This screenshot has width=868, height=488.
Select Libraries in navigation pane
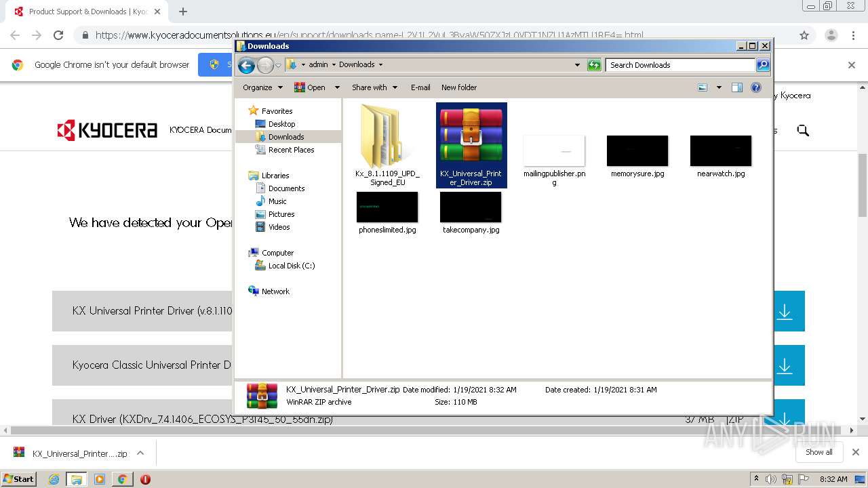click(275, 176)
